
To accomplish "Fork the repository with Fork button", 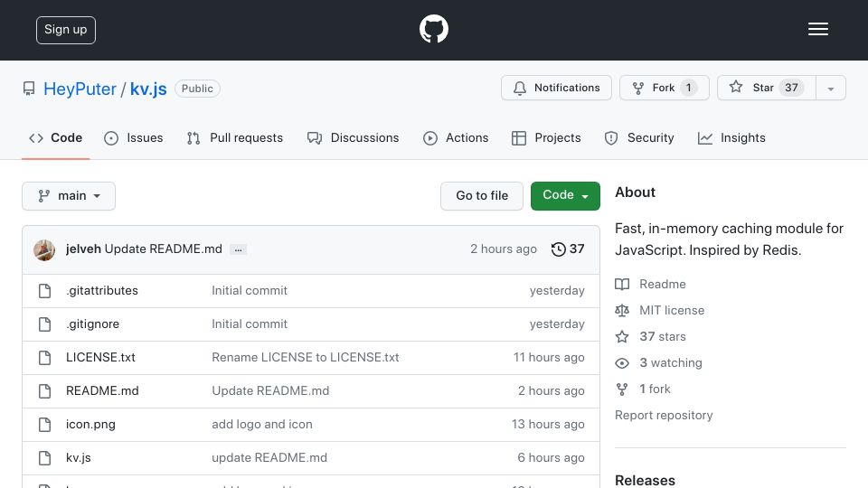I will 665,88.
